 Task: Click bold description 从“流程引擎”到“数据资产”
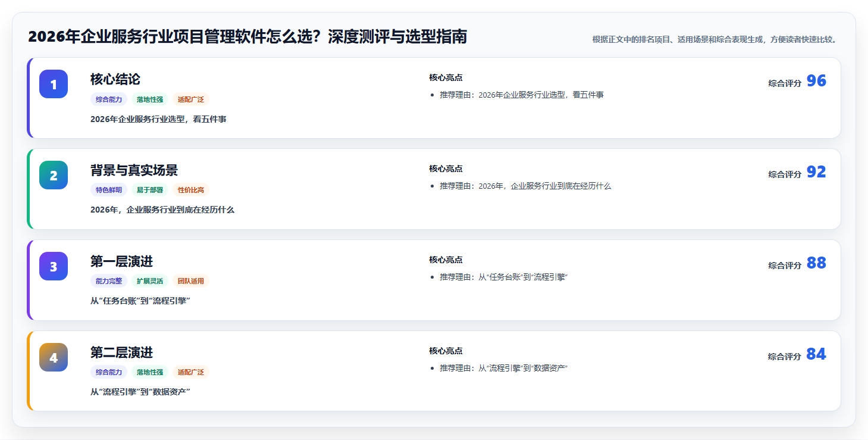click(x=140, y=392)
